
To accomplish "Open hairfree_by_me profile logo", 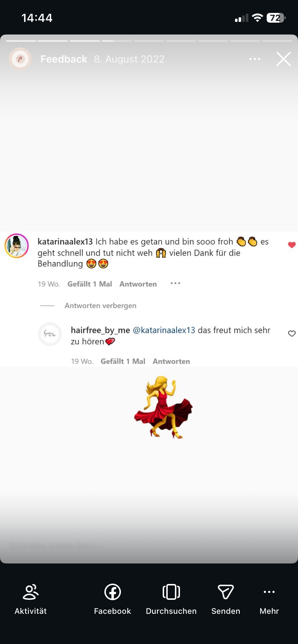I will [50, 334].
